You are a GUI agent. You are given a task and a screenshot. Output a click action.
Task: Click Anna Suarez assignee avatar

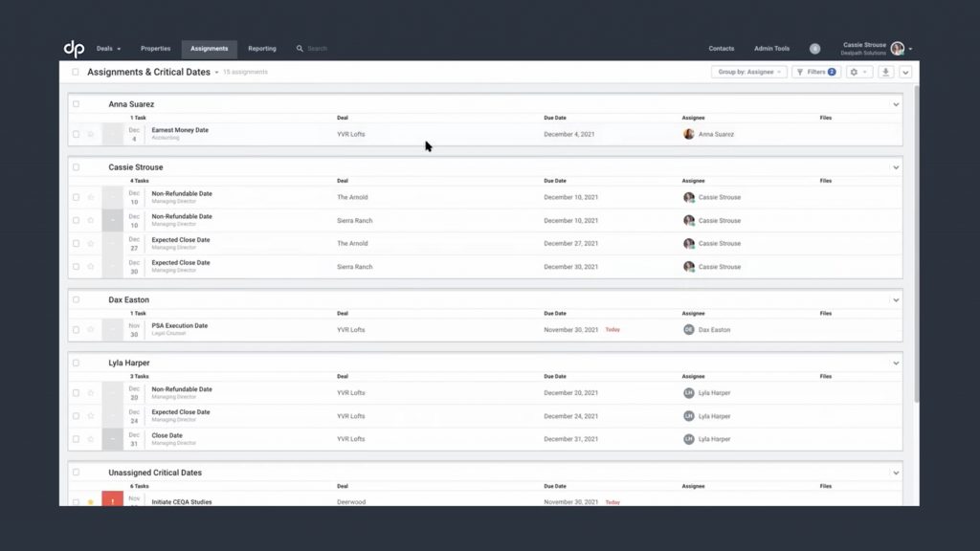pos(689,134)
